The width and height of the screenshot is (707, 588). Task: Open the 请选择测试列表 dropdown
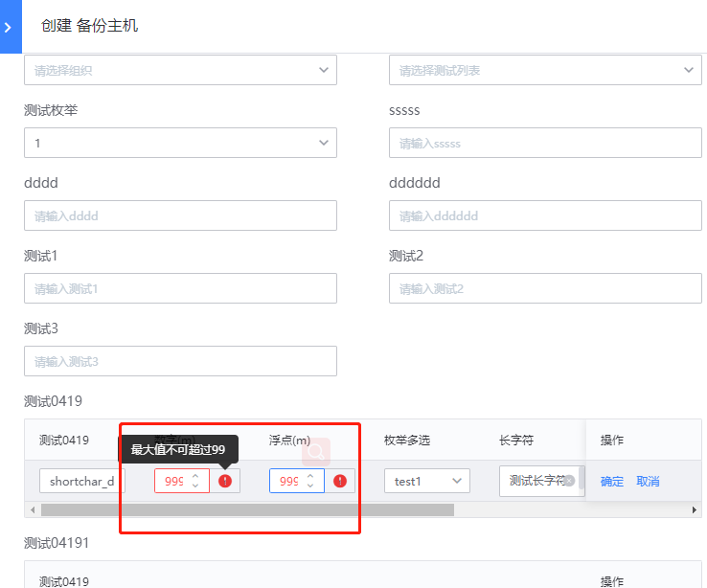(545, 70)
